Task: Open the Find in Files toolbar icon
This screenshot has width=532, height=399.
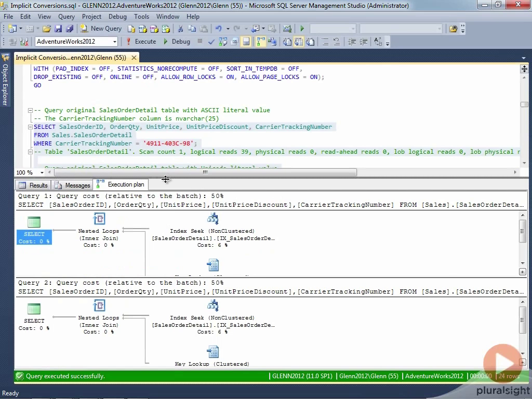Action: point(453,29)
